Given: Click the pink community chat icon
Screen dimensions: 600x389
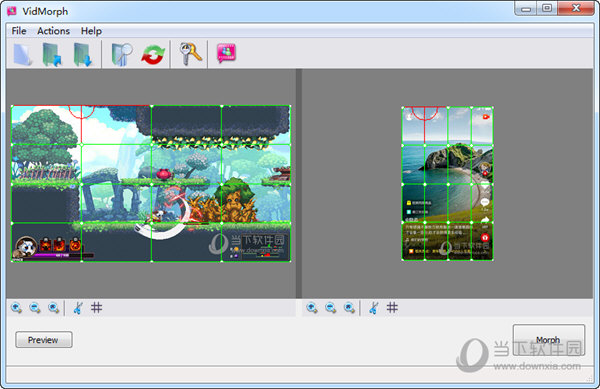Looking at the screenshot, I should click(226, 53).
